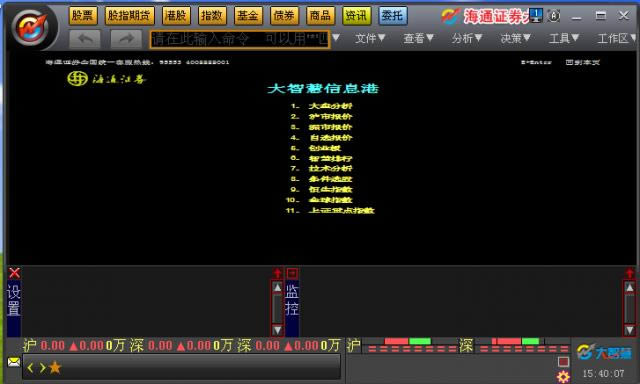Click the round Dazhihui logo icon
The width and height of the screenshot is (640, 384).
(31, 28)
